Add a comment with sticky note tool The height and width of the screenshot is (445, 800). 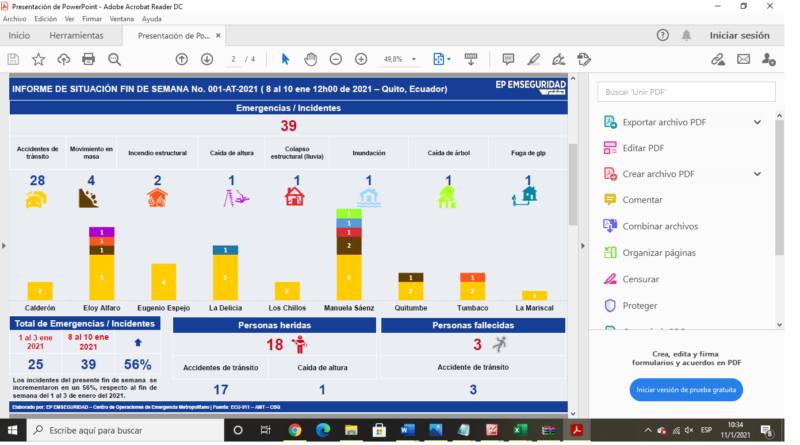coord(508,59)
